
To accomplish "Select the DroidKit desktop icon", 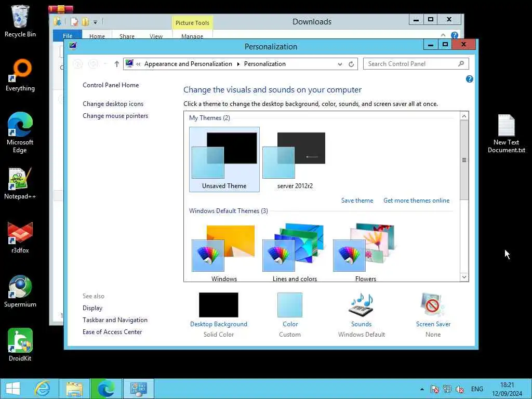I will point(20,345).
